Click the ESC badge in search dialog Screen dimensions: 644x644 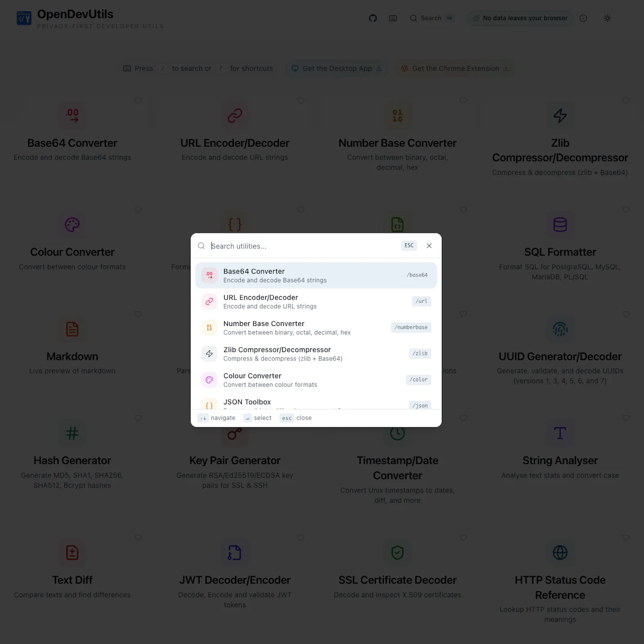(x=409, y=246)
